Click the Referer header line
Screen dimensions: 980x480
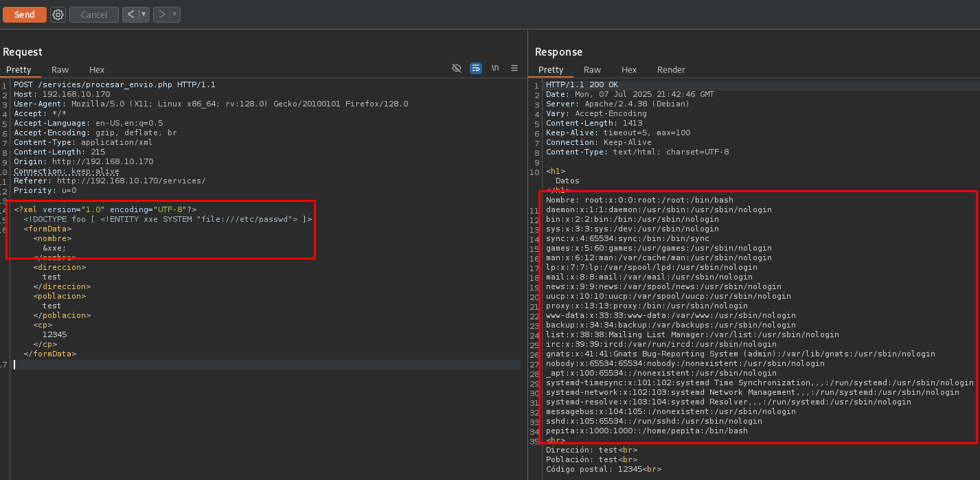[x=110, y=181]
